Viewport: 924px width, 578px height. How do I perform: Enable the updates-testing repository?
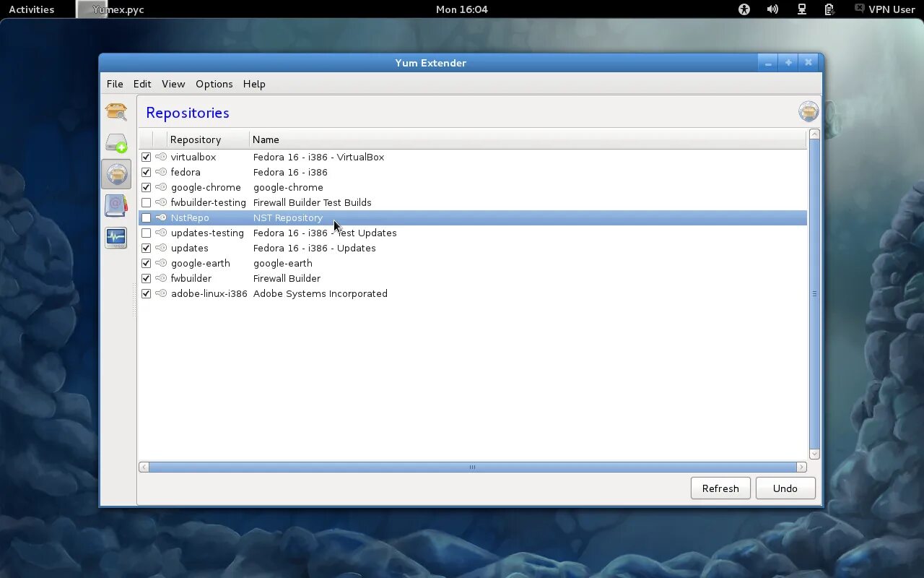point(147,233)
